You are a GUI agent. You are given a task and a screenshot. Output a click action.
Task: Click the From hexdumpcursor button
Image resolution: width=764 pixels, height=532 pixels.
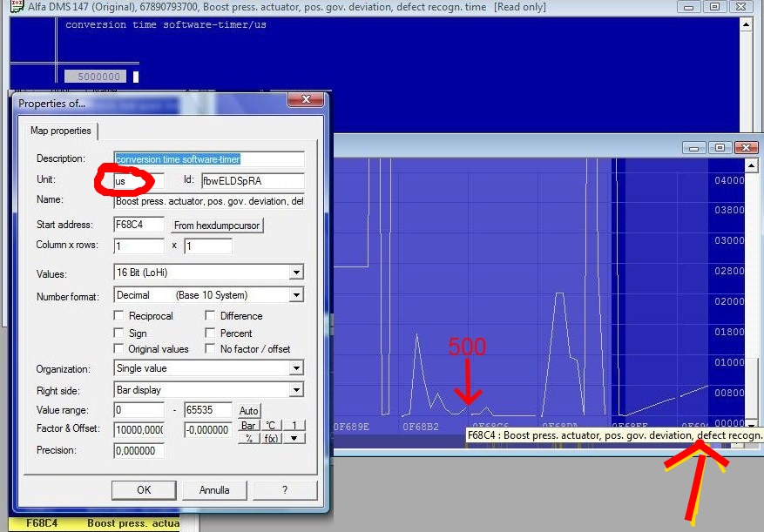coord(217,225)
